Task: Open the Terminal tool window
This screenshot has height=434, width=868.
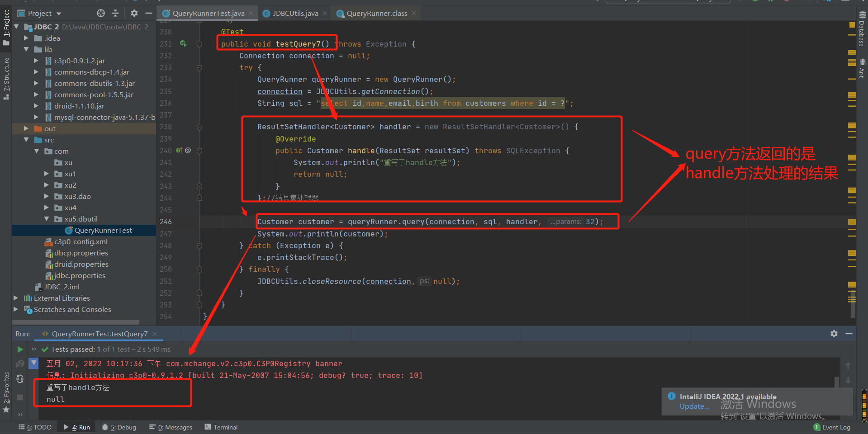Action: tap(221, 427)
